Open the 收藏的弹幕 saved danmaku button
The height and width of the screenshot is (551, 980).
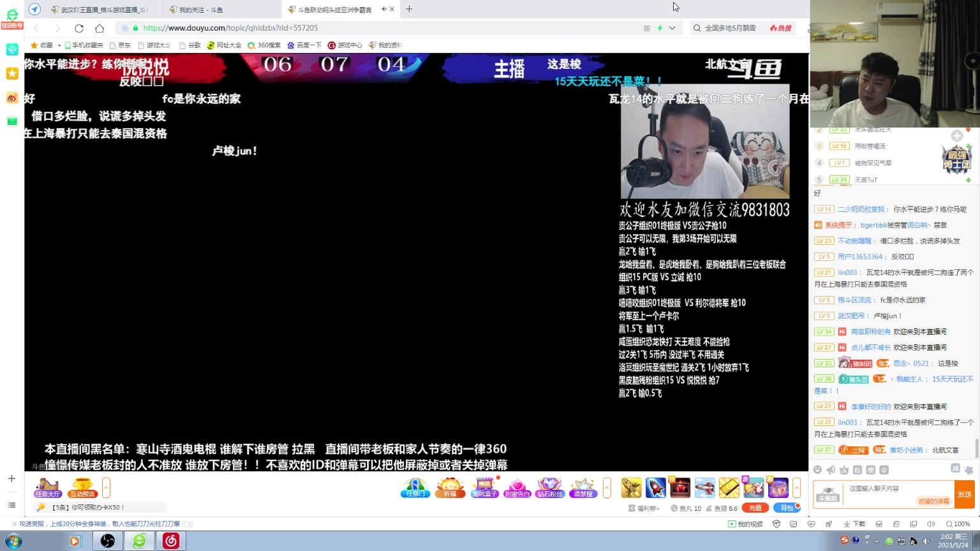tap(934, 501)
